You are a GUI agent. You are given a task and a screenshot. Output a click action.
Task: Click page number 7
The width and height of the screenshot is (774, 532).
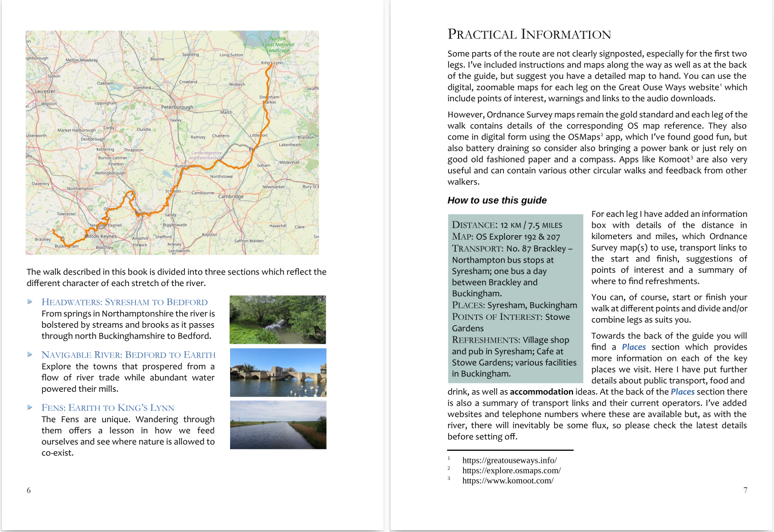745,490
